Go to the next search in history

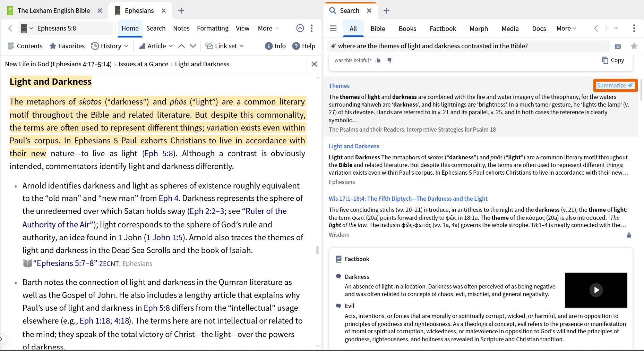coord(606,28)
